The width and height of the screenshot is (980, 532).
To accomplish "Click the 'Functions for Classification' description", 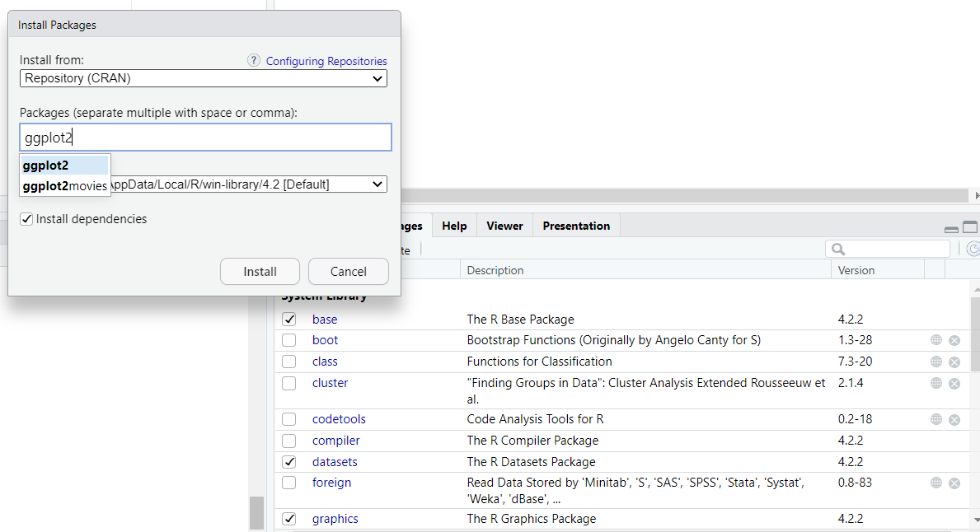I will click(x=539, y=362).
